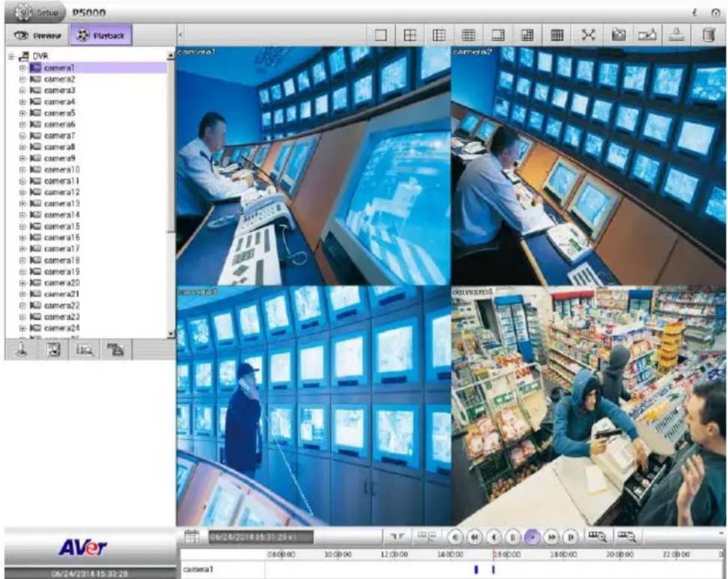The height and width of the screenshot is (579, 728).
Task: Toggle full screen expand icon
Action: click(x=588, y=35)
